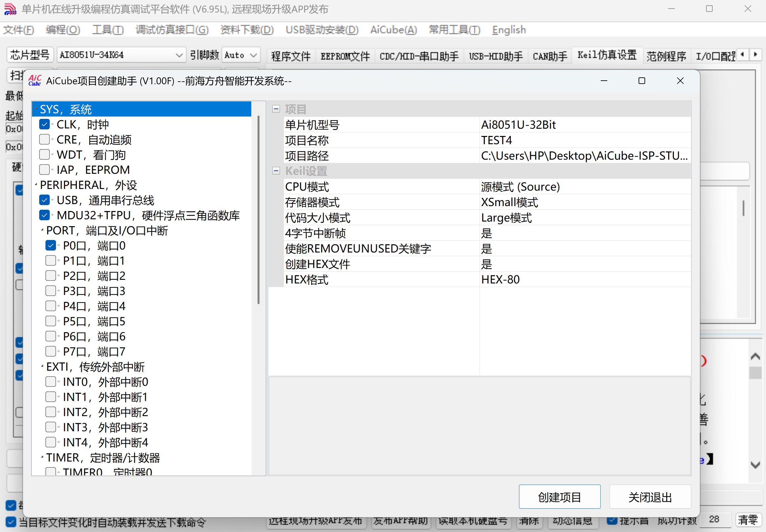The height and width of the screenshot is (532, 766).
Task: Maximize the AiCube dialog window
Action: 642,81
